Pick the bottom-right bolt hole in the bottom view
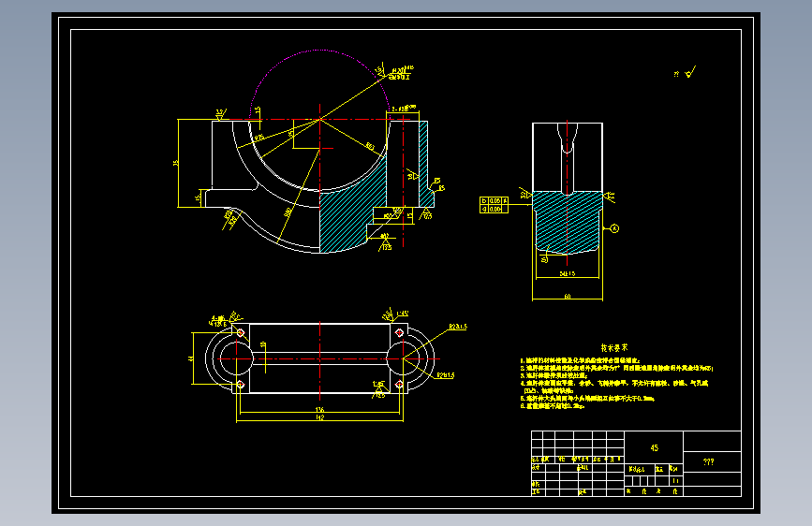The width and height of the screenshot is (812, 526). pos(399,384)
